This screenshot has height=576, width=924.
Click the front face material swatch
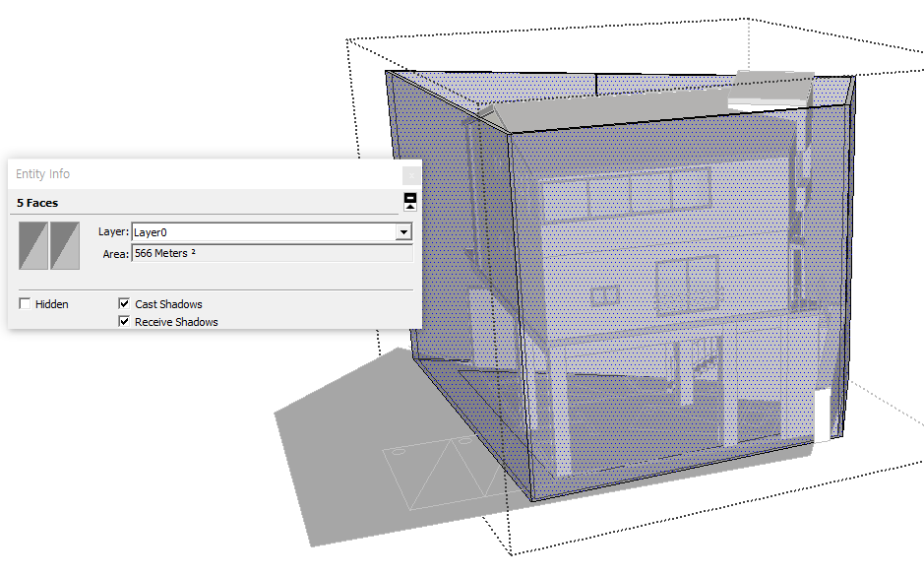pos(33,245)
